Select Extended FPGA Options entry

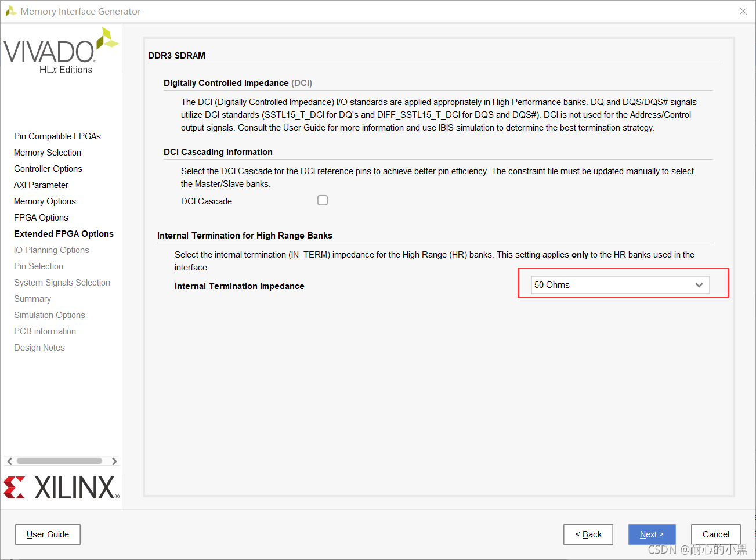coord(64,234)
